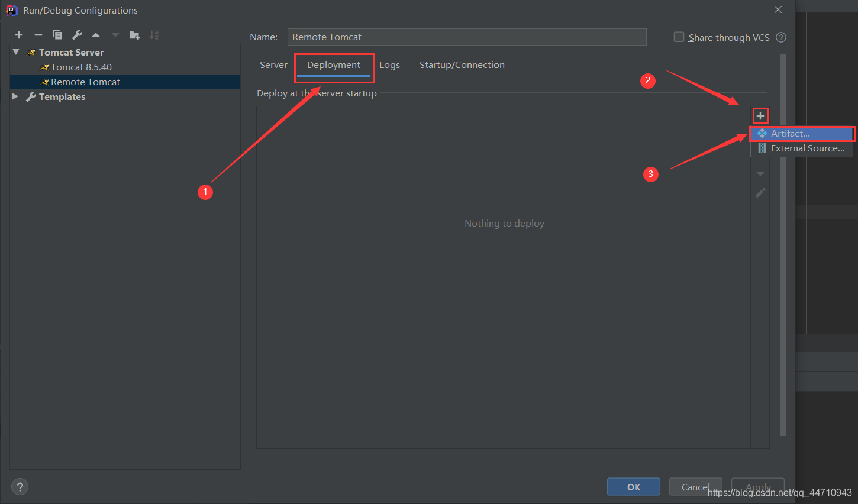
Task: Click the IntelliJ IDEA title bar icon
Action: [x=11, y=10]
